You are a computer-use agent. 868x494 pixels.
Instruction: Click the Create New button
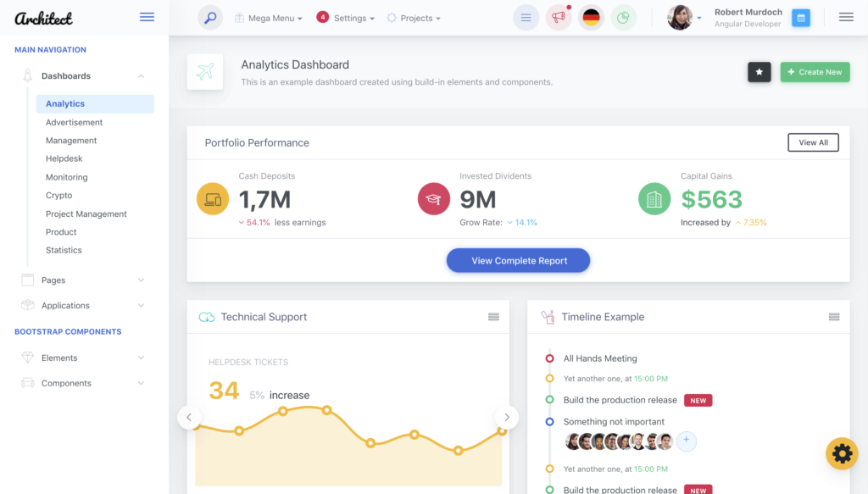pos(815,72)
